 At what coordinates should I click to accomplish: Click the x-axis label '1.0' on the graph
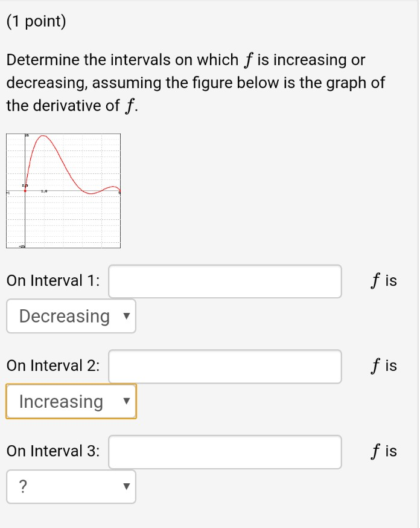[43, 190]
